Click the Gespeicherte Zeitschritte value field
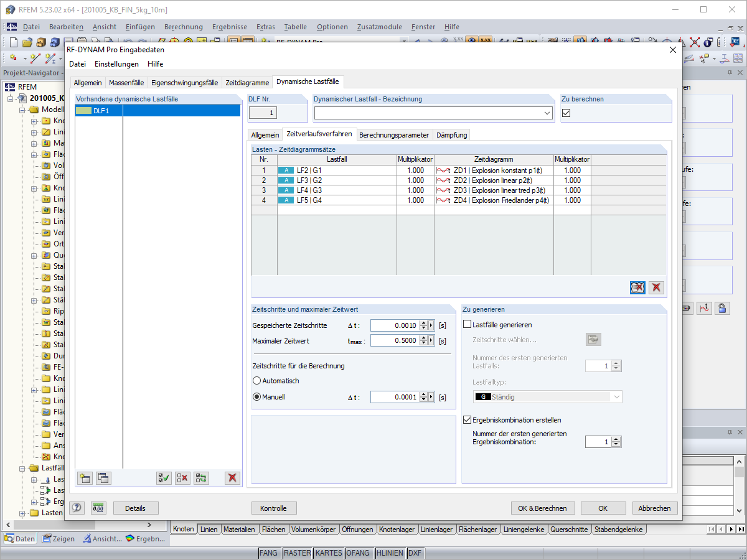Viewport: 747px width, 560px height. [395, 325]
